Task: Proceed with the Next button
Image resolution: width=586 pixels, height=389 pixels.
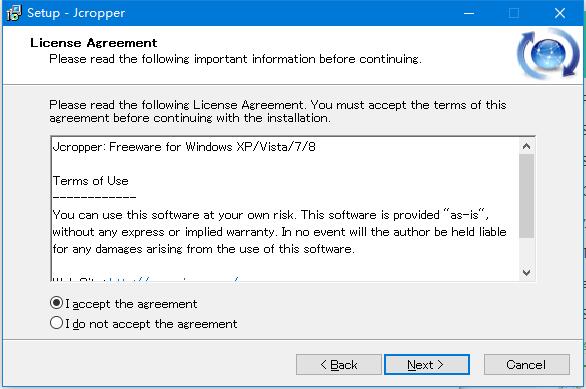Action: pyautogui.click(x=427, y=364)
